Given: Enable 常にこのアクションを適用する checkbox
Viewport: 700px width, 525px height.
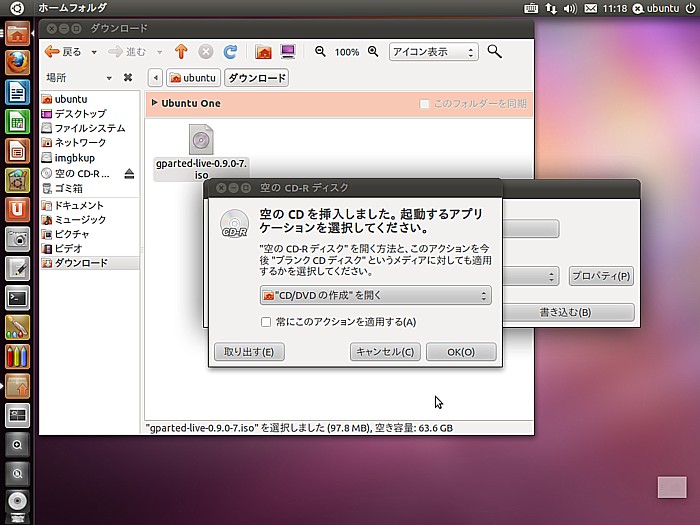Looking at the screenshot, I should (x=266, y=322).
